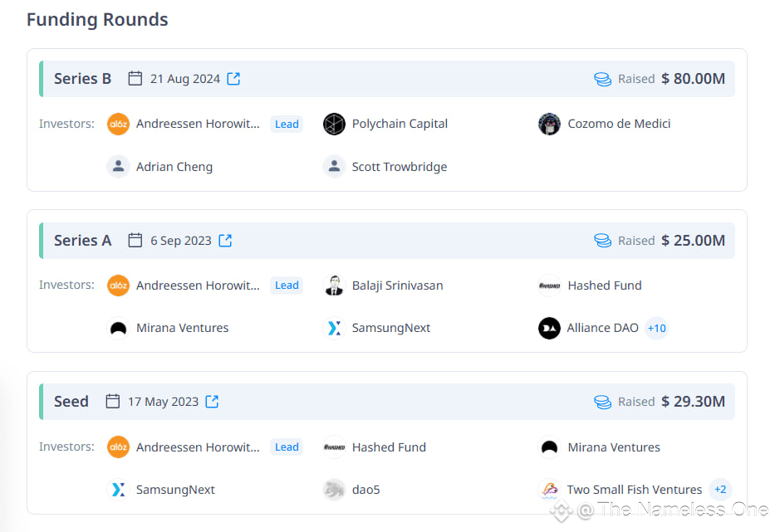Click the Polychain Capital logo

pyautogui.click(x=334, y=124)
